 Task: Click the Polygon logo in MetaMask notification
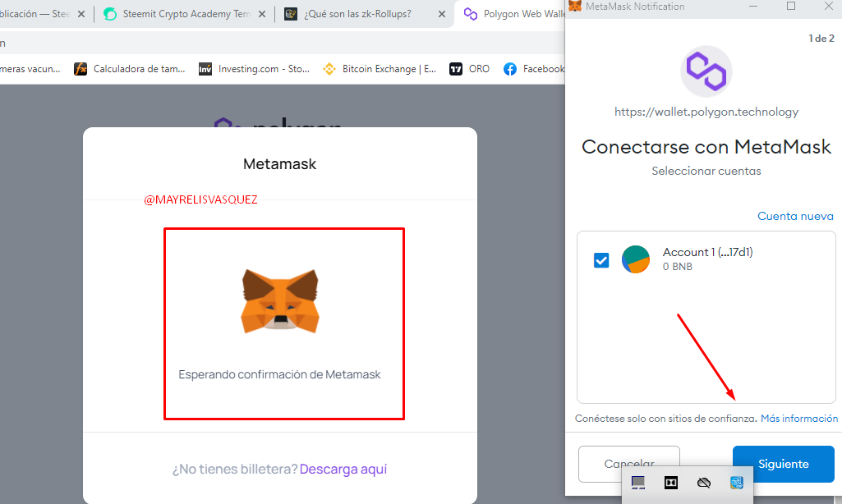click(706, 71)
